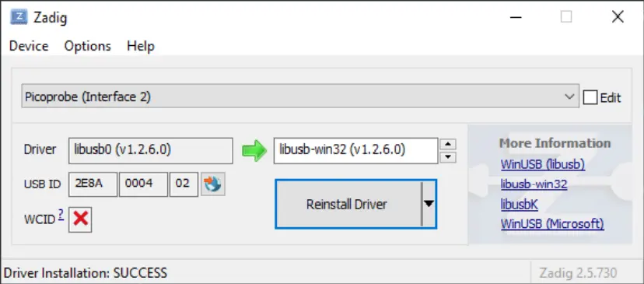
Task: Click the red X WCID status icon
Action: tap(80, 219)
